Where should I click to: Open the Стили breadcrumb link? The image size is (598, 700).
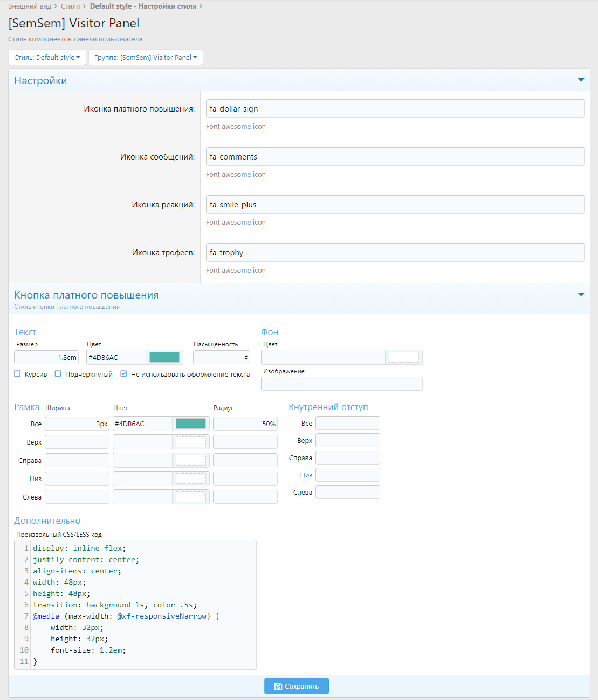(x=70, y=6)
